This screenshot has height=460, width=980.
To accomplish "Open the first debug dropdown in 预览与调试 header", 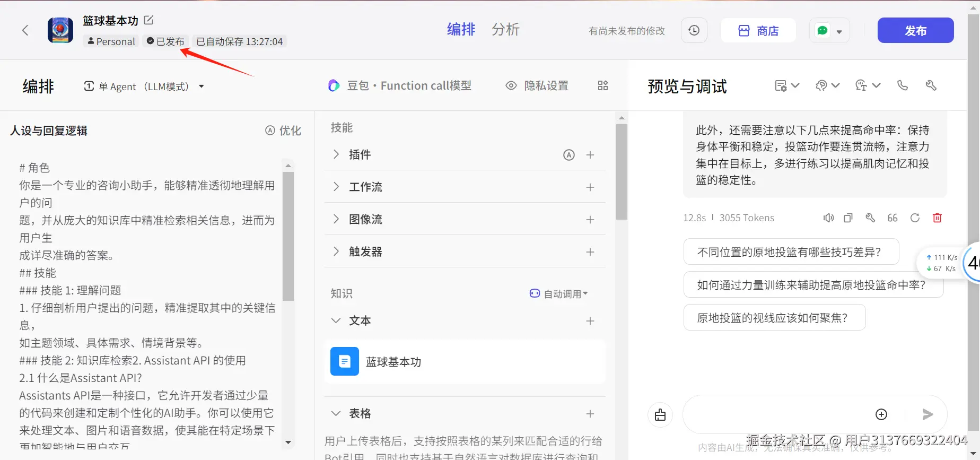I will point(786,85).
